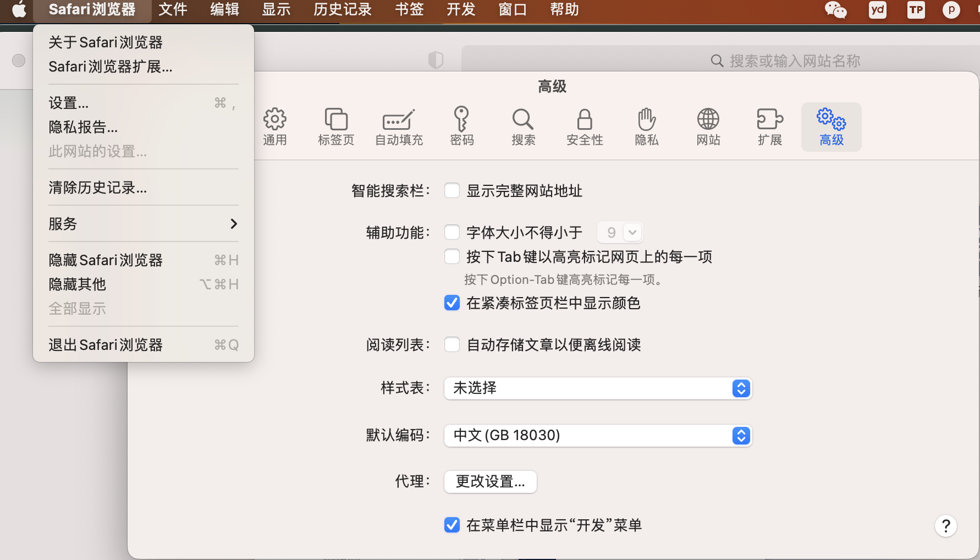Uncheck 在菜单栏中显示"开发"菜单

pos(452,525)
